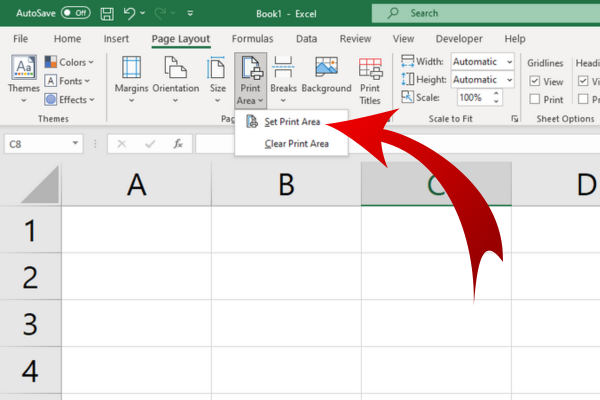Open the theme Fonts dropdown
Viewport: 600px width, 400px height.
click(x=67, y=81)
